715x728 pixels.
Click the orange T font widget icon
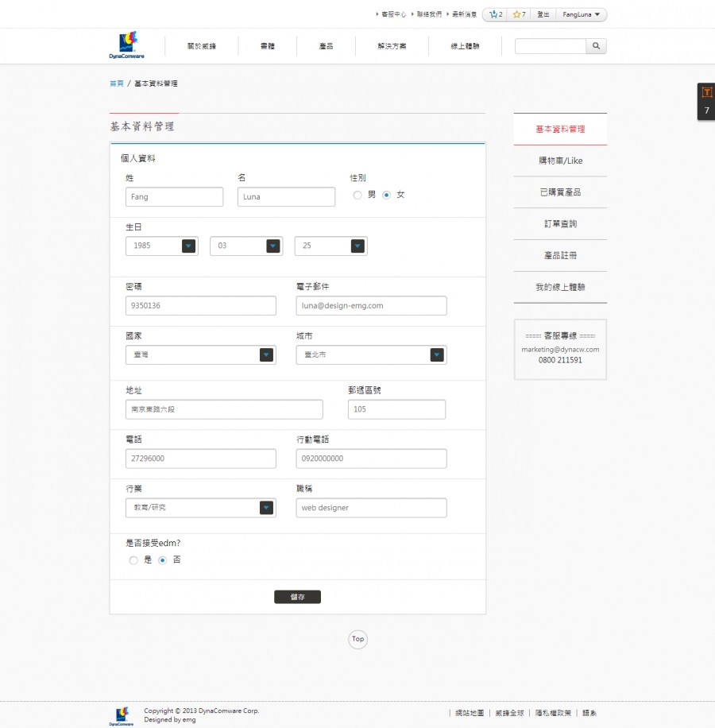(x=706, y=92)
